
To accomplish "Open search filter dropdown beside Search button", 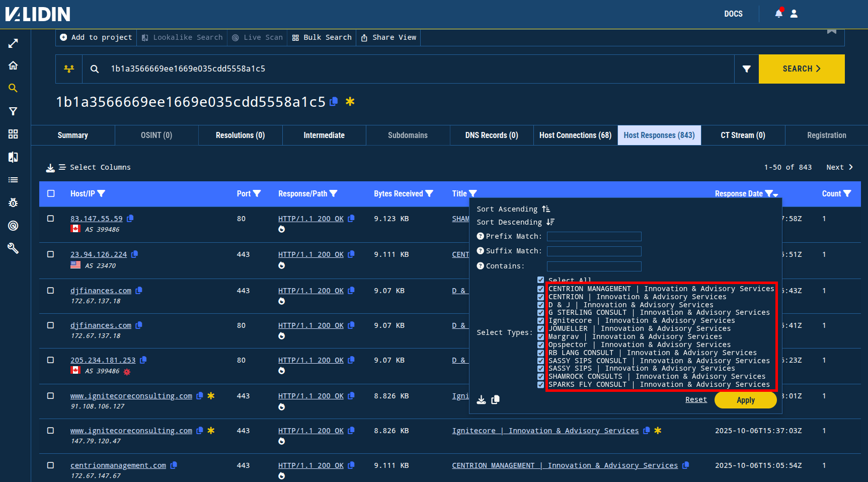I will (746, 69).
